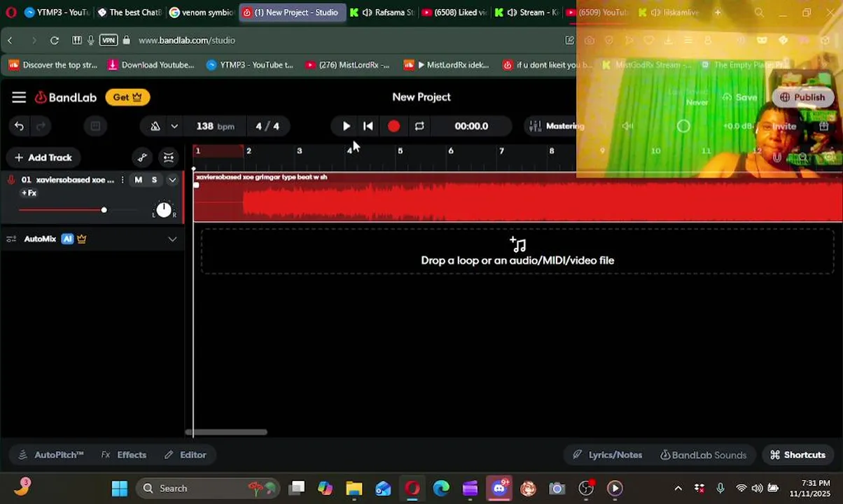Click the Publish button
This screenshot has height=504, width=843.
(x=802, y=97)
